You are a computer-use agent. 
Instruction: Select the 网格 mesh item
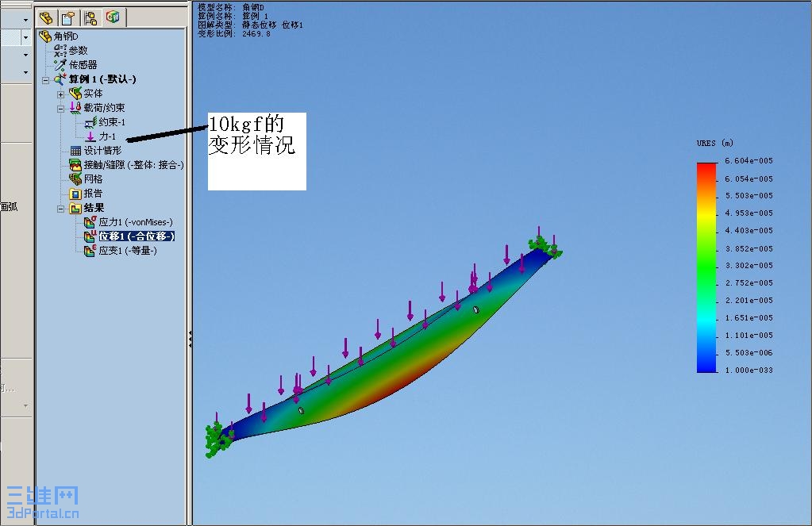[x=93, y=179]
